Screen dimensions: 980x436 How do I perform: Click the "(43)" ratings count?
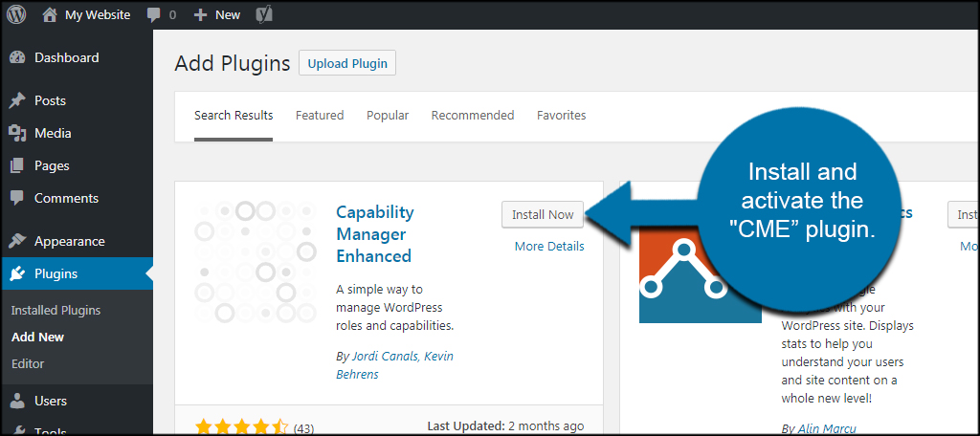(x=303, y=428)
